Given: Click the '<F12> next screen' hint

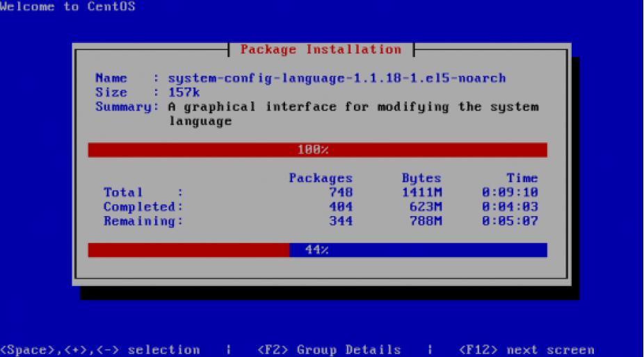Looking at the screenshot, I should pyautogui.click(x=526, y=349).
